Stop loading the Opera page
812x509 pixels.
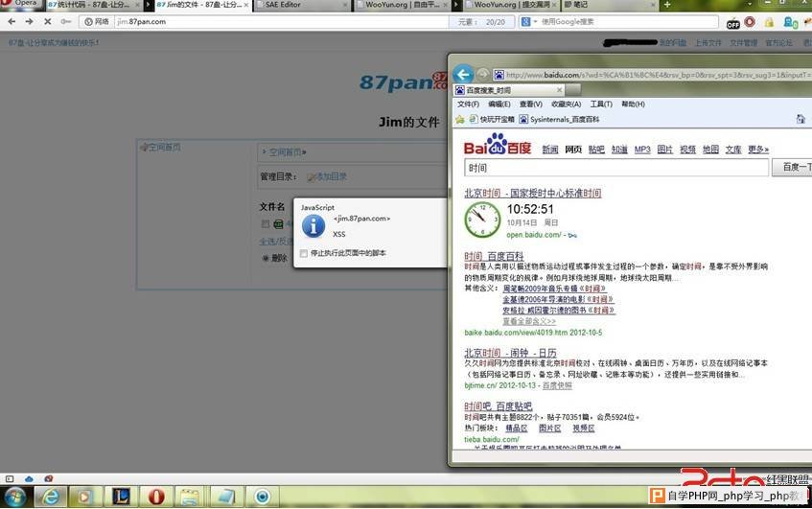coord(47,22)
